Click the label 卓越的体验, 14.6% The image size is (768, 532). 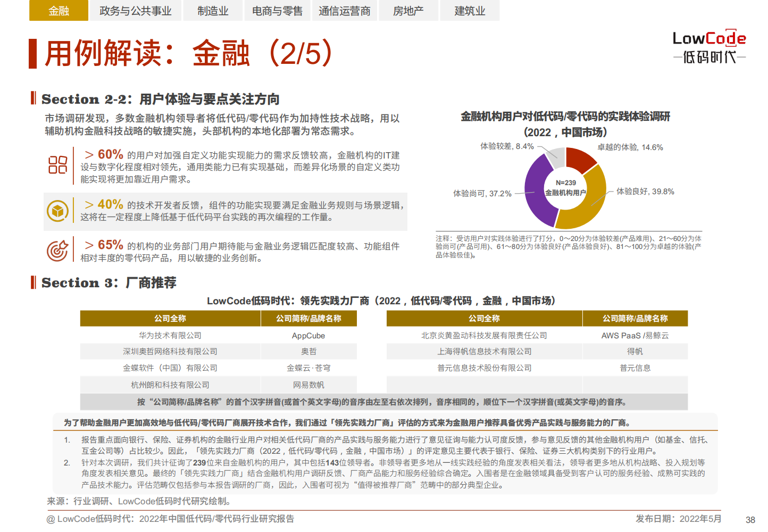pyautogui.click(x=630, y=147)
